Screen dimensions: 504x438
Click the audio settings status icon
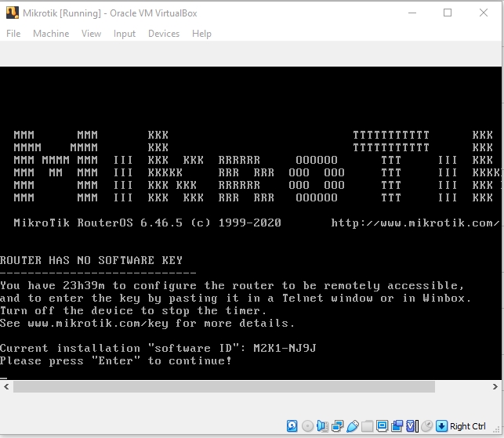pyautogui.click(x=322, y=426)
